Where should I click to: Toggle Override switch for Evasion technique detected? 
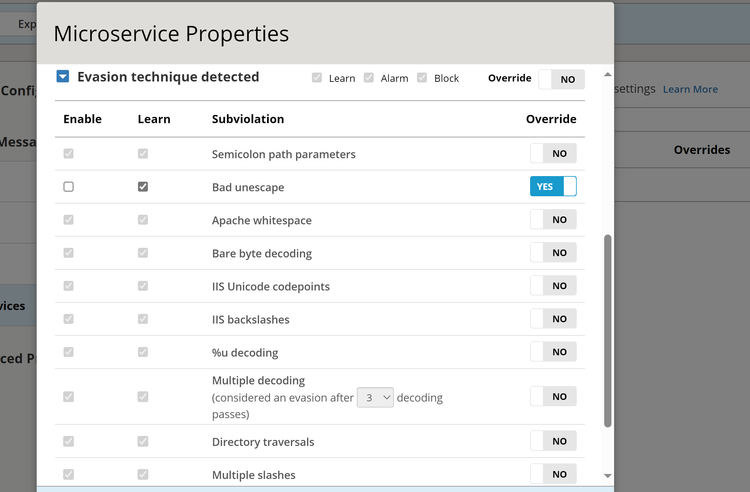561,79
